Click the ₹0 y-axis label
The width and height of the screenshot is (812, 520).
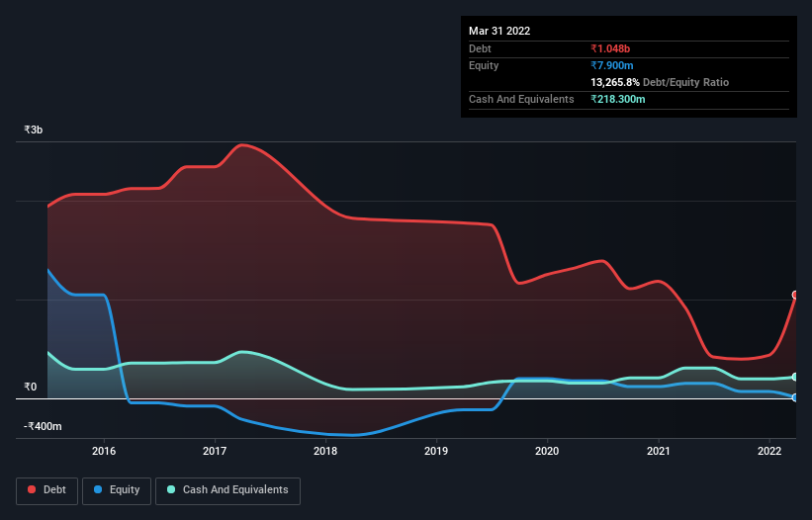[30, 387]
